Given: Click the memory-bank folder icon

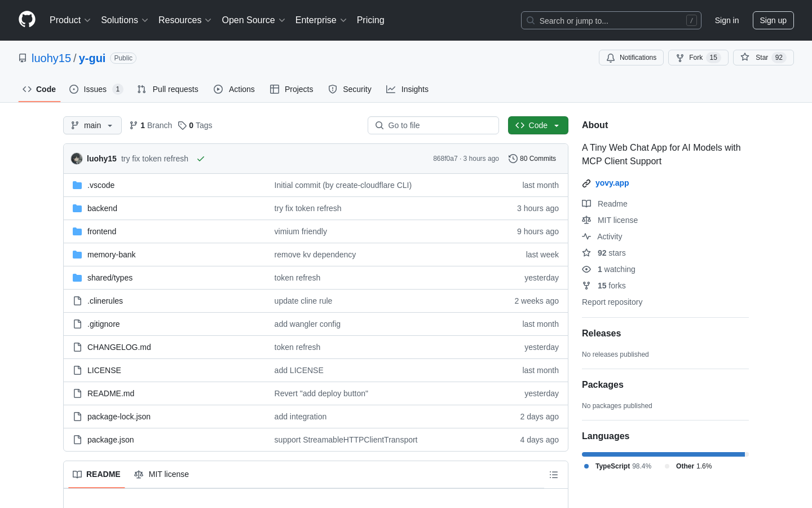Looking at the screenshot, I should coord(77,255).
